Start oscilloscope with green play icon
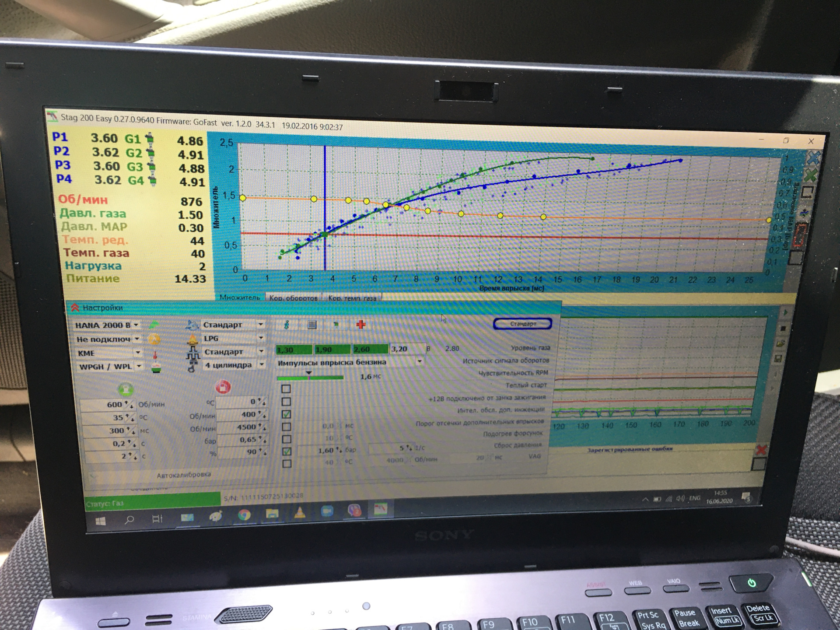The width and height of the screenshot is (840, 630). point(785,312)
